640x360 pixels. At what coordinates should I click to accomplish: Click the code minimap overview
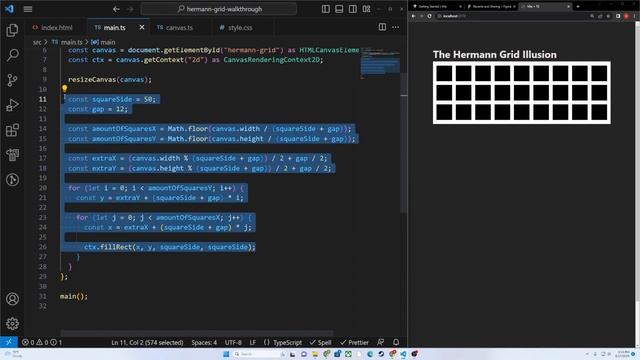[380, 63]
